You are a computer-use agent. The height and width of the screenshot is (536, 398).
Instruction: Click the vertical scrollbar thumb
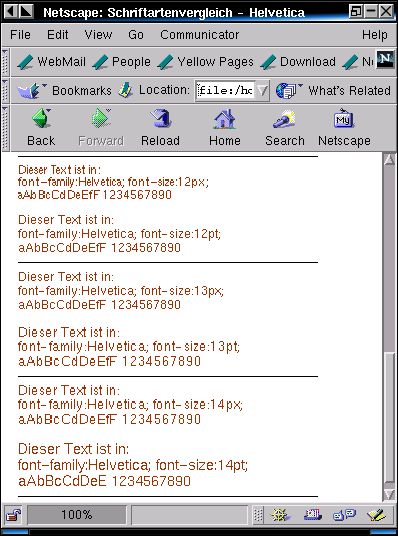point(389,416)
